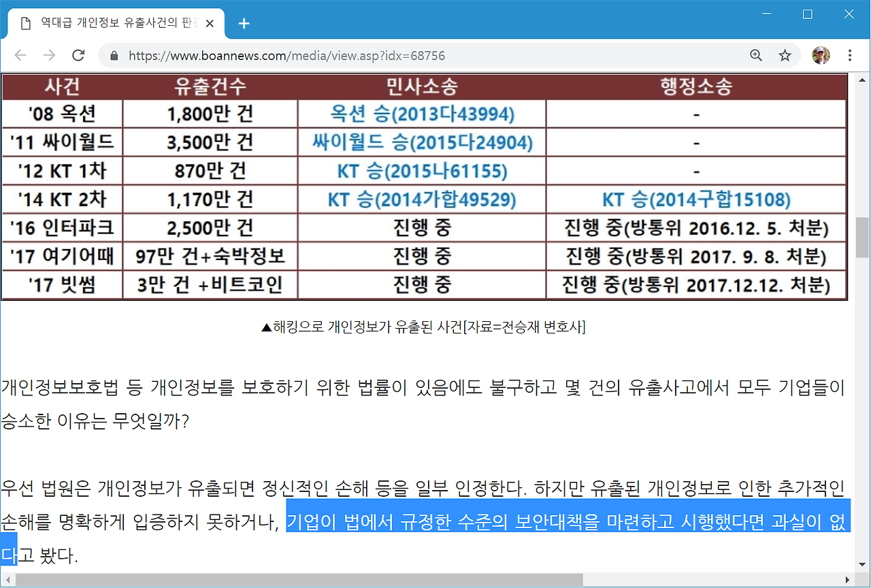The height and width of the screenshot is (588, 871).
Task: Click the 3만 건 +비트코인 cell
Action: point(210,284)
